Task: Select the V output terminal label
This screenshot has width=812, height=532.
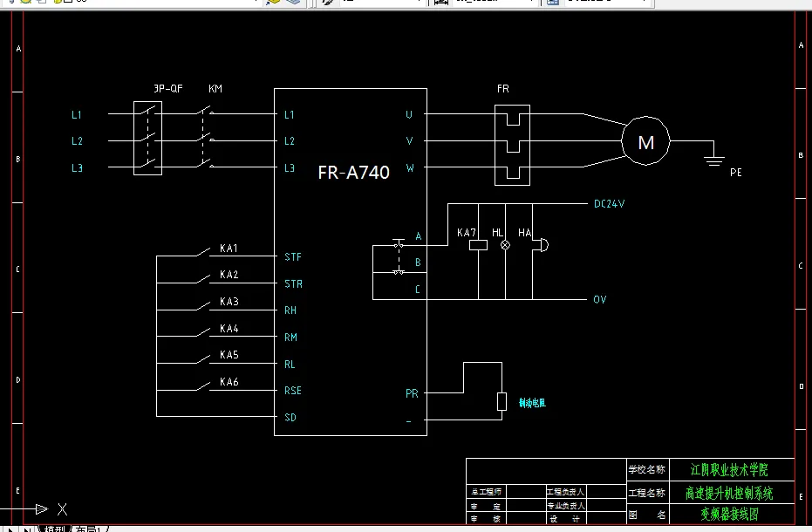Action: 409,141
